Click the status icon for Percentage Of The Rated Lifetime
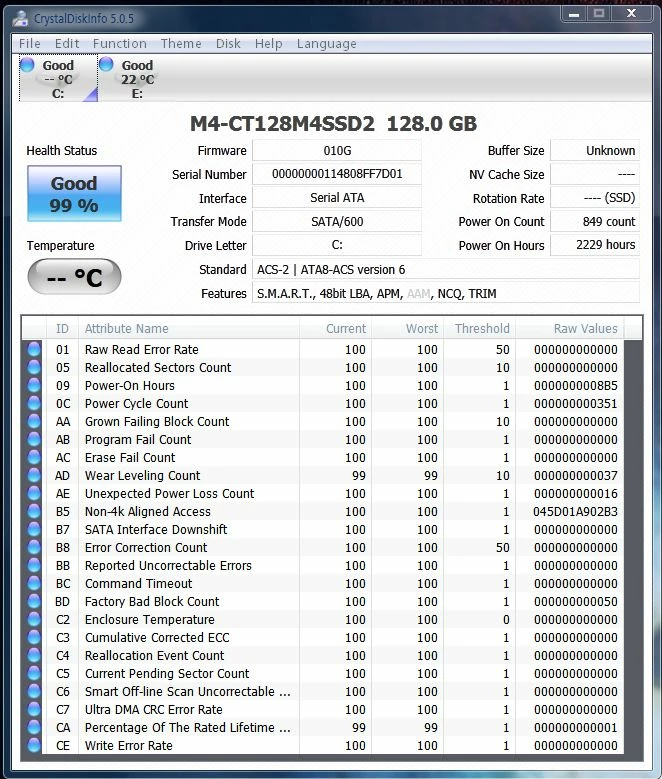 point(34,727)
